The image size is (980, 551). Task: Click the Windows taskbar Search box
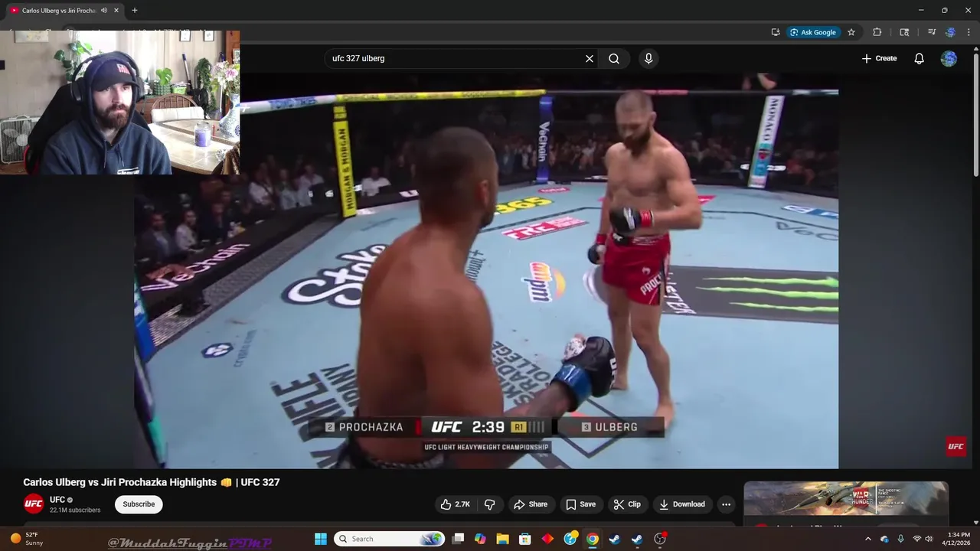point(390,539)
